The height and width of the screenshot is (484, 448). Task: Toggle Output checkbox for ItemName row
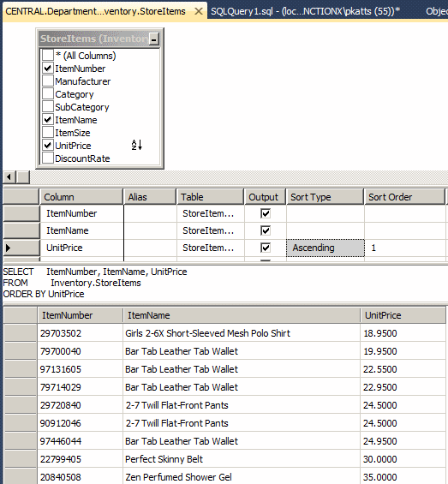tap(266, 230)
